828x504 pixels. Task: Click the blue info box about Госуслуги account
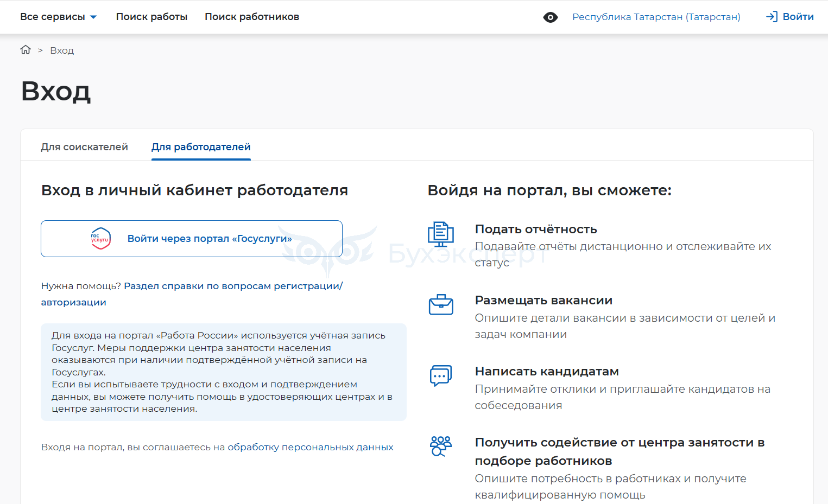(224, 372)
